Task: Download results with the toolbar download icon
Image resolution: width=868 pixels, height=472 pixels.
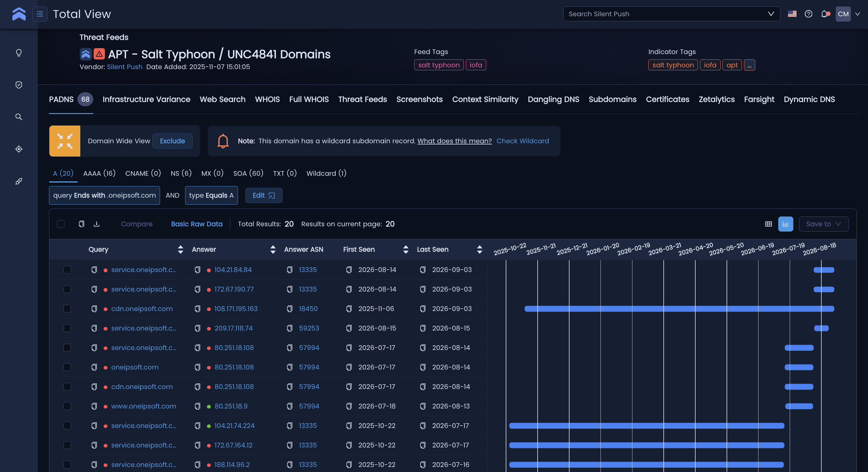Action: 97,224
